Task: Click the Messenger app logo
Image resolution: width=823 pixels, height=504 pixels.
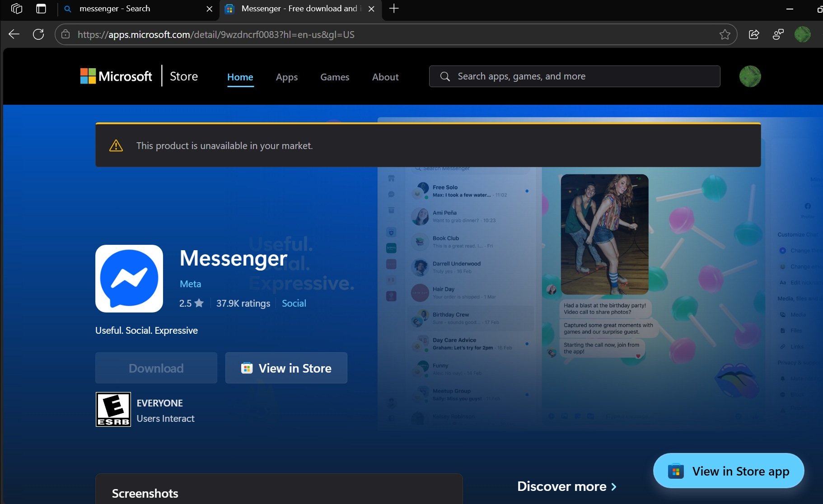Action: coord(129,278)
